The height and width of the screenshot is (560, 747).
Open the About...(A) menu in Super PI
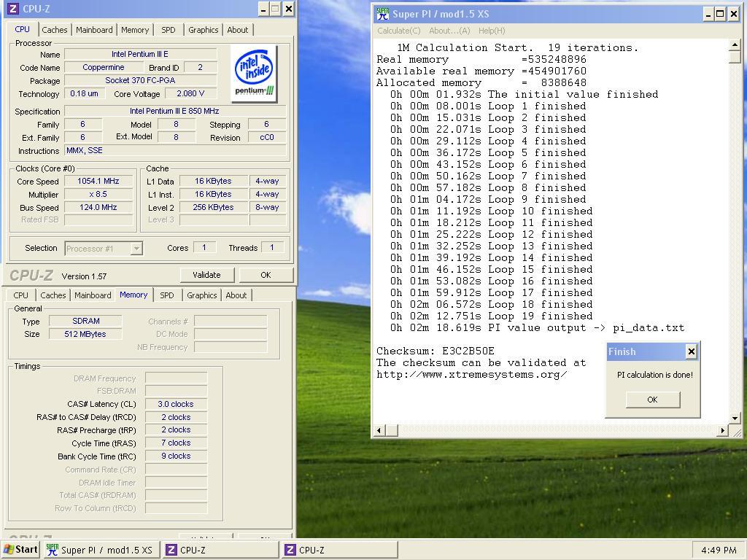point(449,31)
